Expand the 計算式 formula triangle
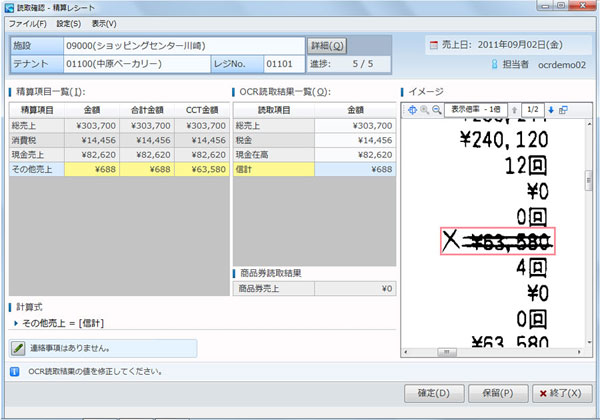600x420 pixels. point(15,324)
